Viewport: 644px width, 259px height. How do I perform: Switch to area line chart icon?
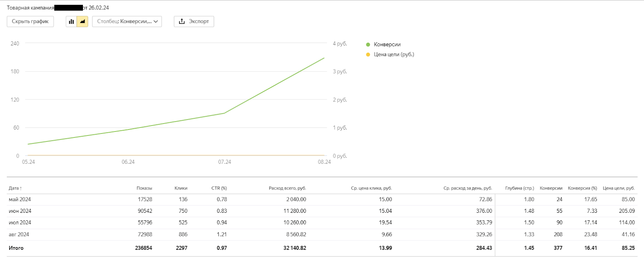click(x=82, y=22)
